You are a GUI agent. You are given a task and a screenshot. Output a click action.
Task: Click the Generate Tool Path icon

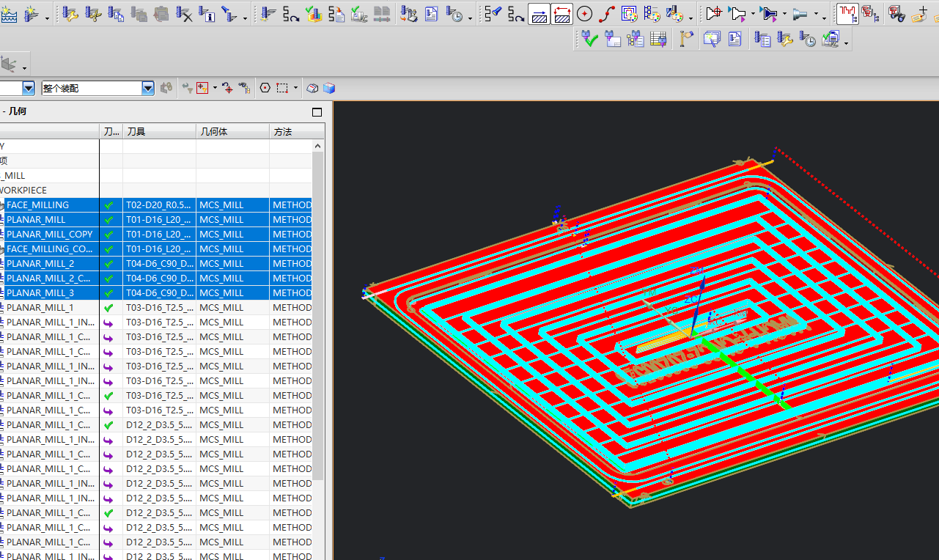tap(268, 14)
